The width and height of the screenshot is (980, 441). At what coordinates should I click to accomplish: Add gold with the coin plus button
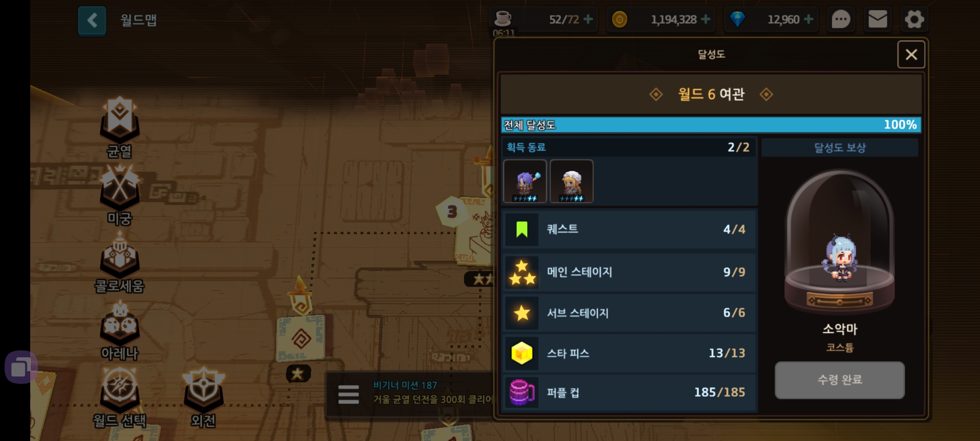(706, 19)
